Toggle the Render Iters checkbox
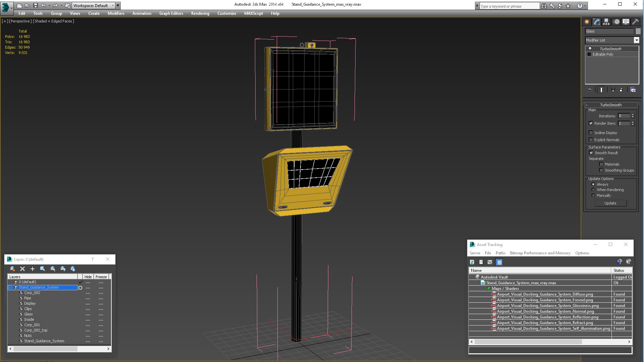 [591, 123]
